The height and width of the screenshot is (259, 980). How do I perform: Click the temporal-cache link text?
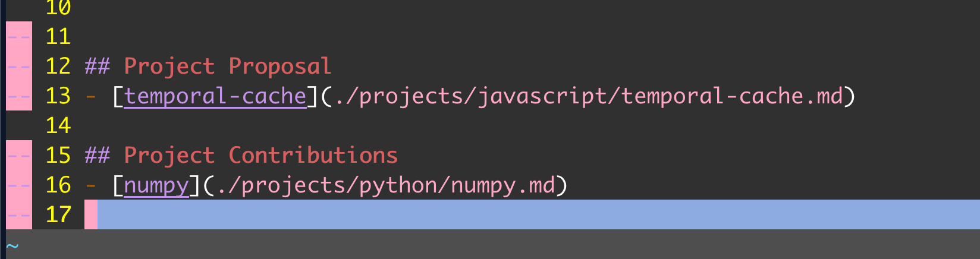[x=215, y=96]
